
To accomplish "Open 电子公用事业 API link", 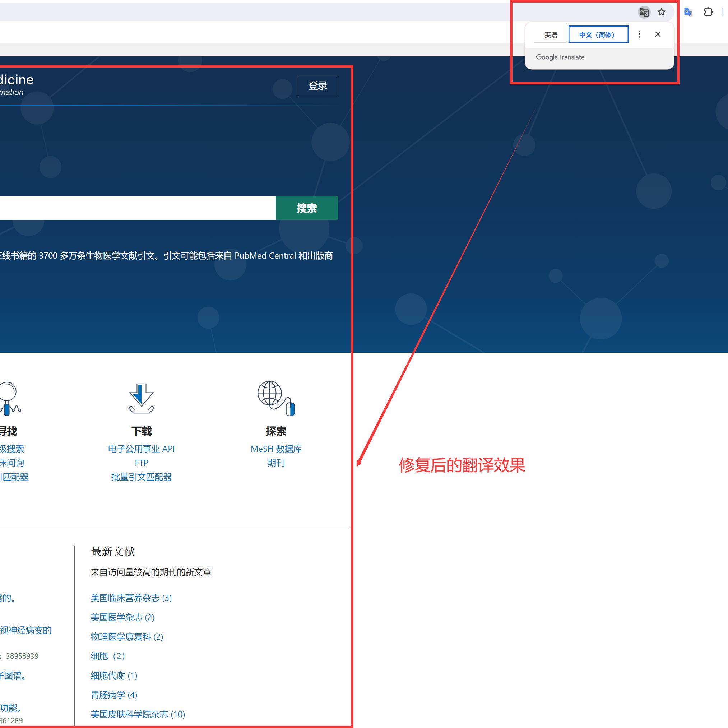I will pyautogui.click(x=141, y=449).
